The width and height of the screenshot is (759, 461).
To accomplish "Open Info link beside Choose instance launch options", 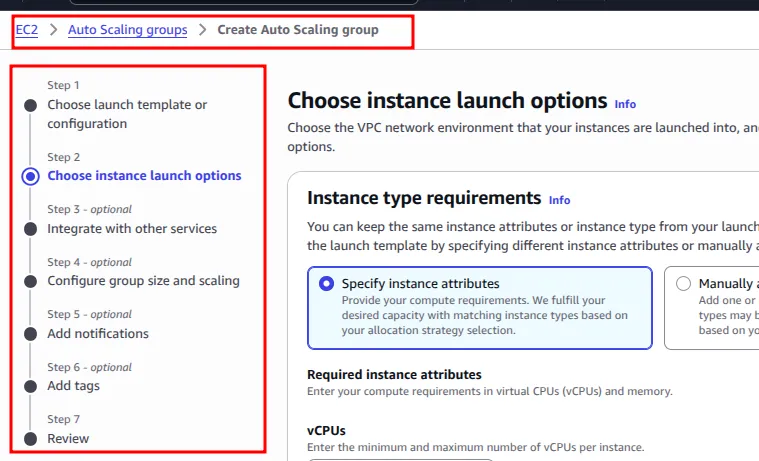I will click(x=625, y=104).
